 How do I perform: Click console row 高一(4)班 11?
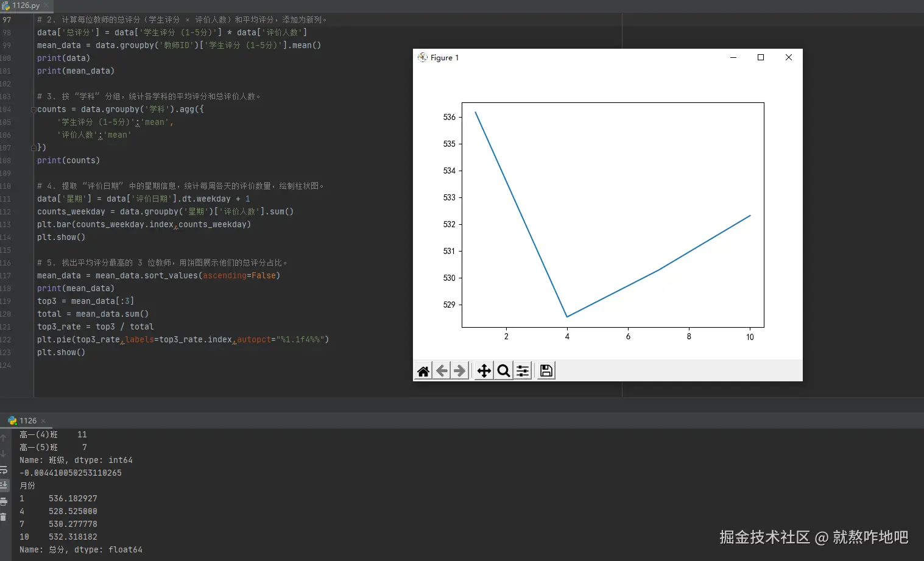tap(53, 435)
